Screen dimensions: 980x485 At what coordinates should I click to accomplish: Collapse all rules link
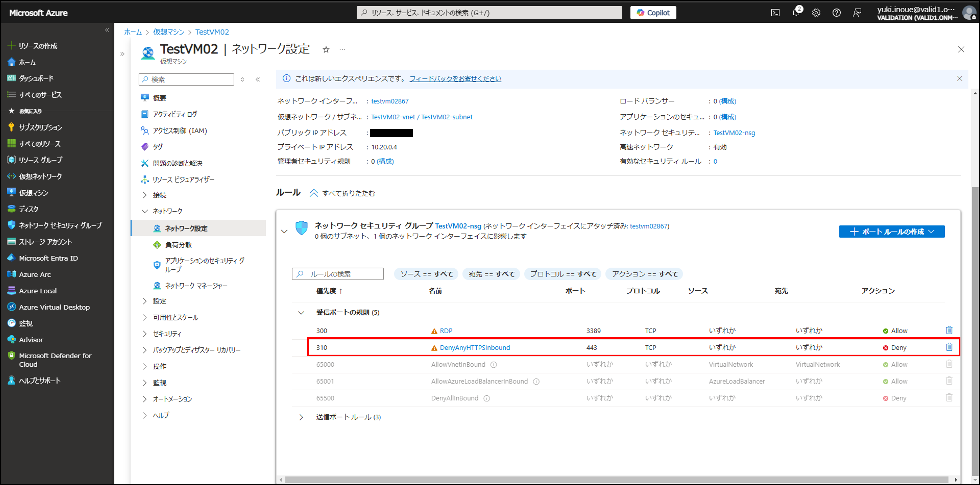[x=342, y=193]
